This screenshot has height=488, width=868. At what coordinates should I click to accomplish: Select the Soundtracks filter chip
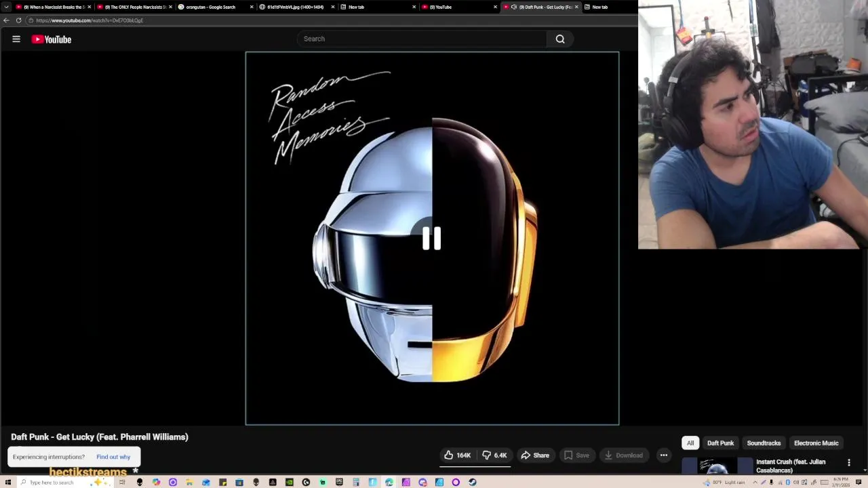click(764, 443)
